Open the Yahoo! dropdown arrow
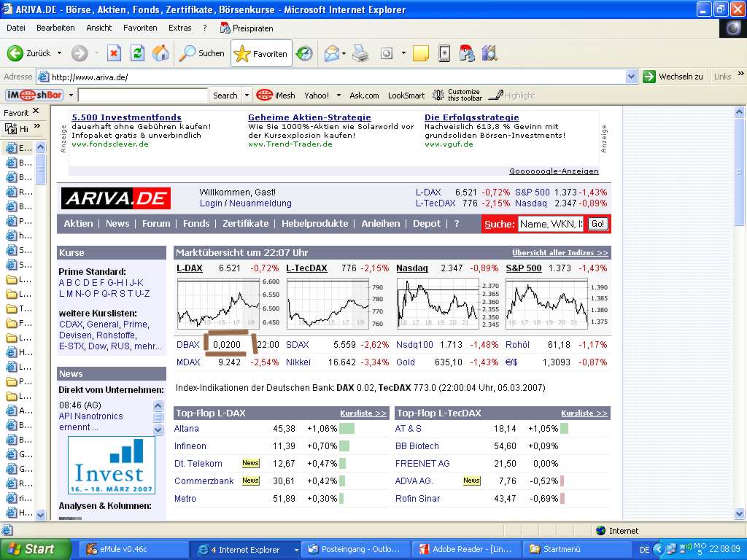This screenshot has width=747, height=560. pos(338,96)
